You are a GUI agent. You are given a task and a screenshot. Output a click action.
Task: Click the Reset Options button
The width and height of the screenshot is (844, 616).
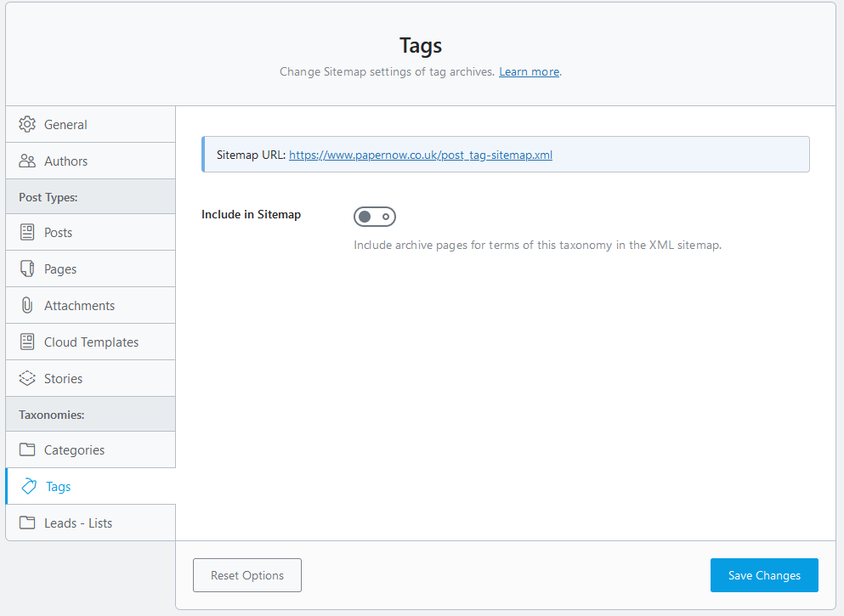pyautogui.click(x=247, y=575)
